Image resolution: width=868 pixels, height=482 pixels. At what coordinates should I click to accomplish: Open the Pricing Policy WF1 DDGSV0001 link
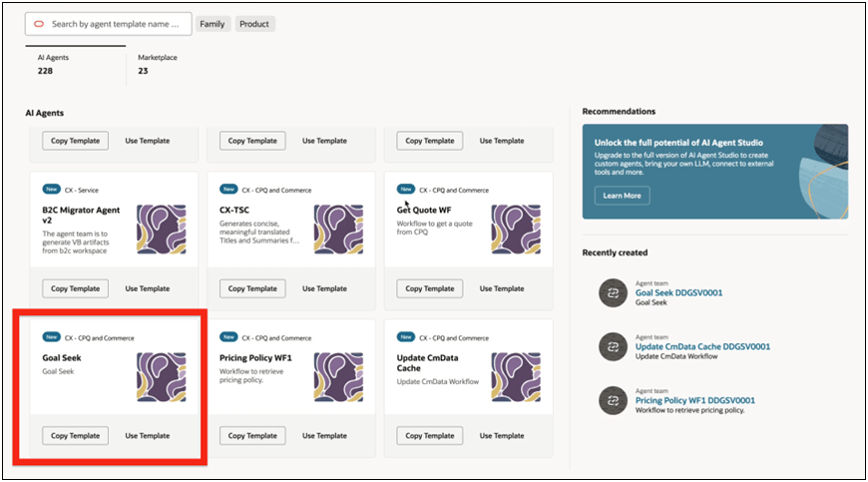pyautogui.click(x=694, y=400)
